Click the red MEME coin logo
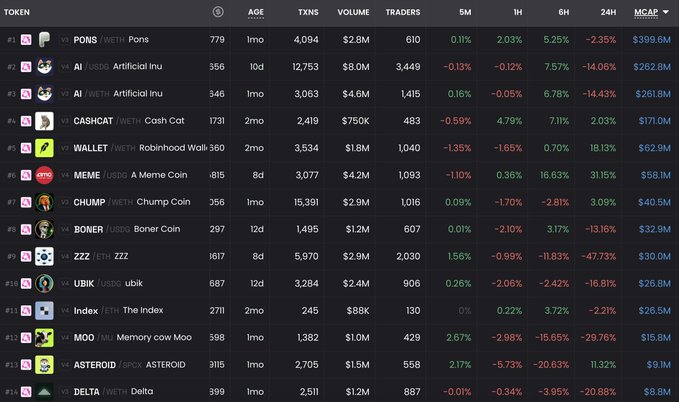The image size is (679, 402). 44,175
